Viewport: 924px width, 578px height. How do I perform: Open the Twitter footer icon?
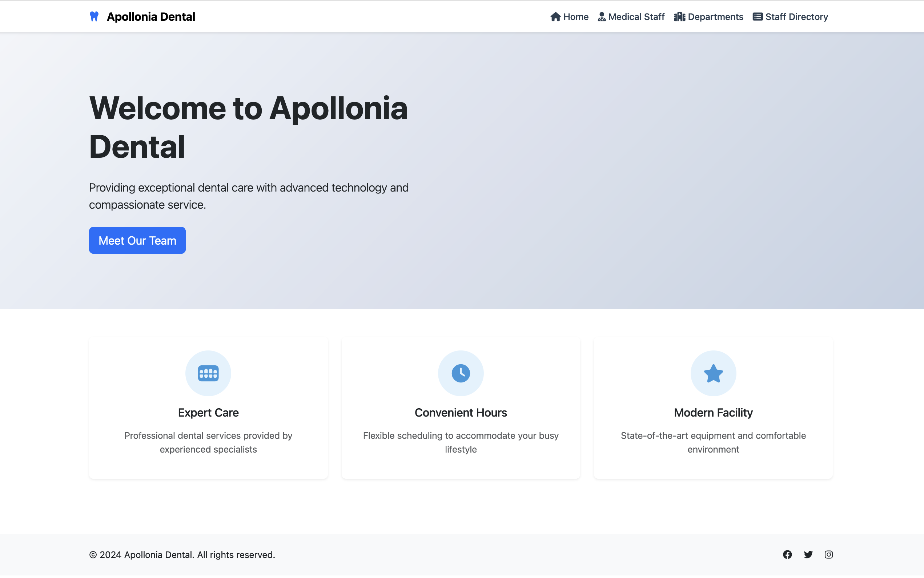click(x=808, y=554)
